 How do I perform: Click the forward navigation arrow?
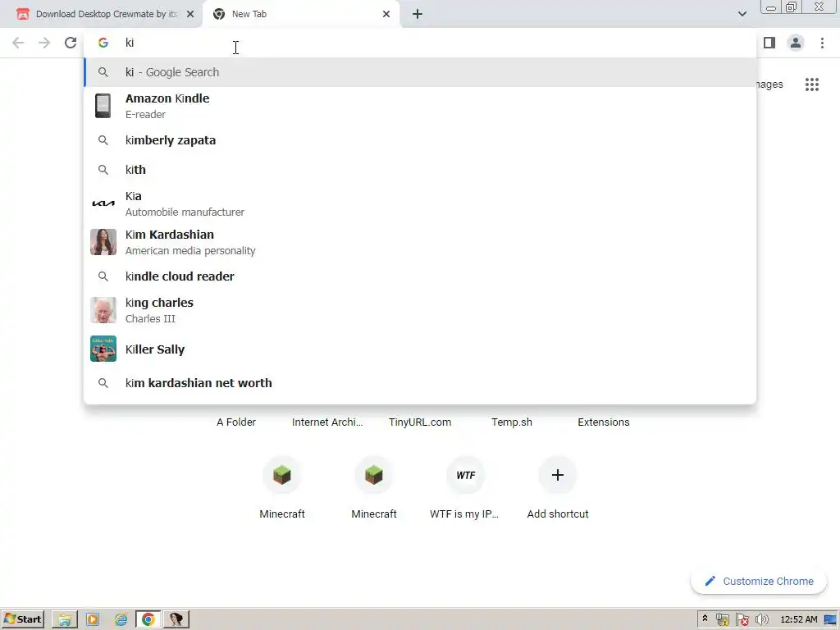coord(44,43)
